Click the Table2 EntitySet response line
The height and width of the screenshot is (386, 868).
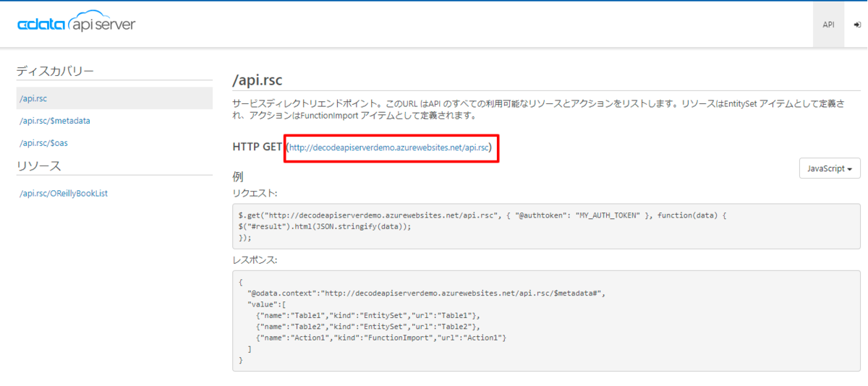pyautogui.click(x=368, y=327)
